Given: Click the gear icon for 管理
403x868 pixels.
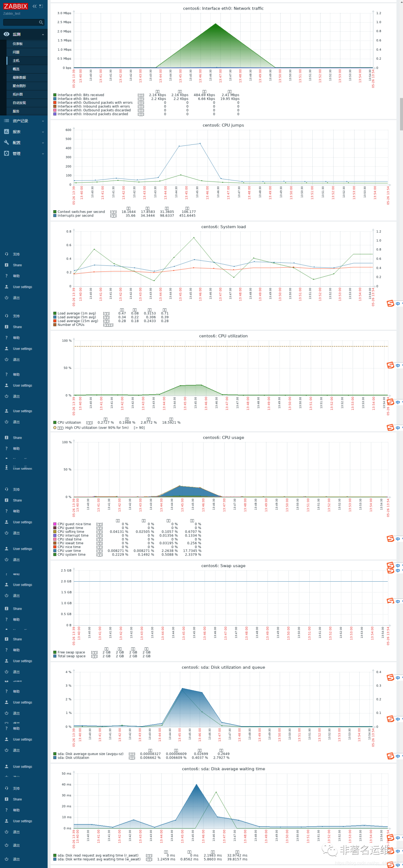Looking at the screenshot, I should (6, 153).
